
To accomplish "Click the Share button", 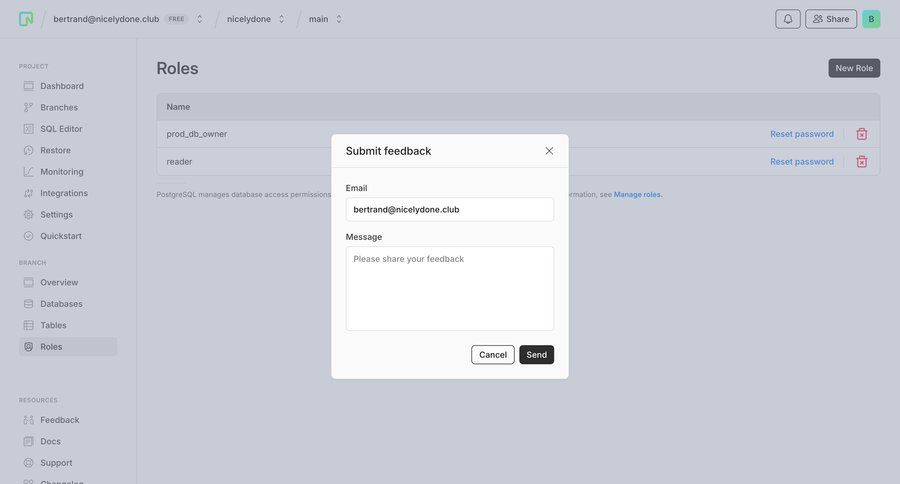I will point(831,19).
